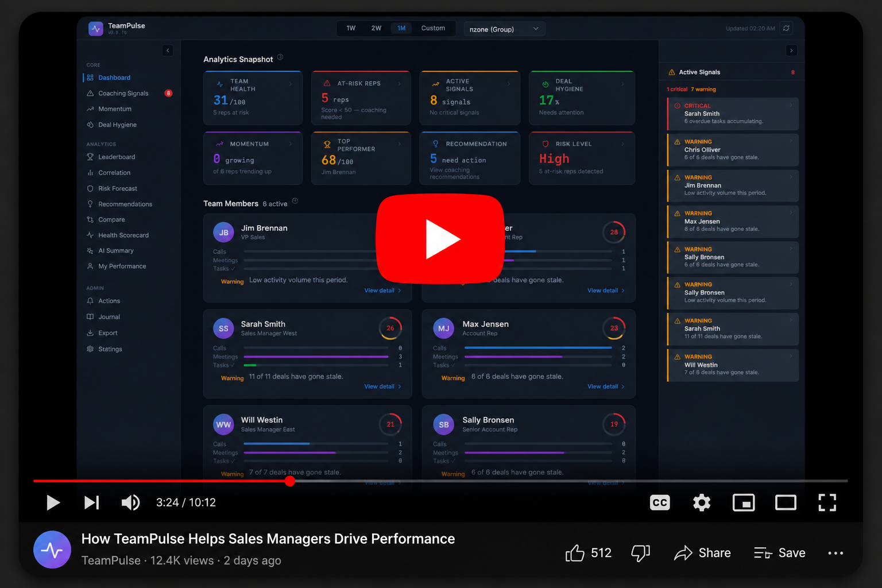The image size is (882, 588).
Task: Open Will Westin warning in Active Signals
Action: [x=733, y=365]
